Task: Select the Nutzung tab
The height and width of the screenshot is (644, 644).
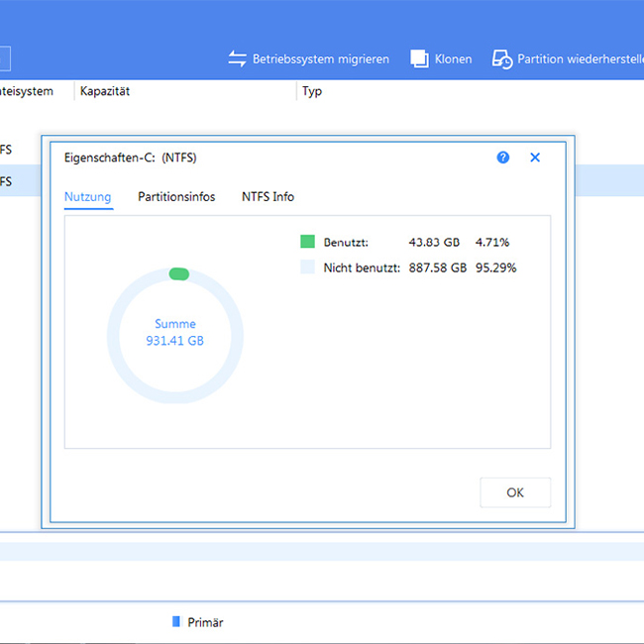Action: point(88,197)
